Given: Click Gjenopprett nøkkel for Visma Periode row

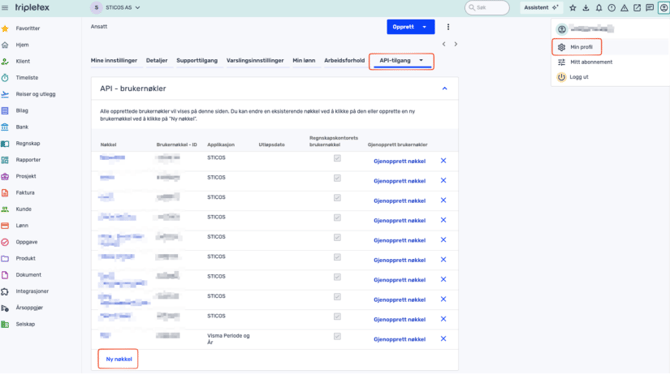Looking at the screenshot, I should coord(400,340).
